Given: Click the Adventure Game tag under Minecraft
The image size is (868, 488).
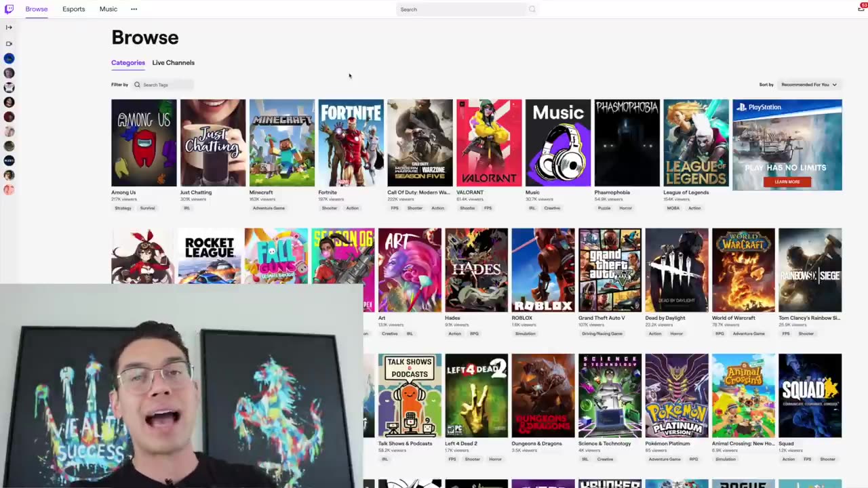Looking at the screenshot, I should 269,208.
